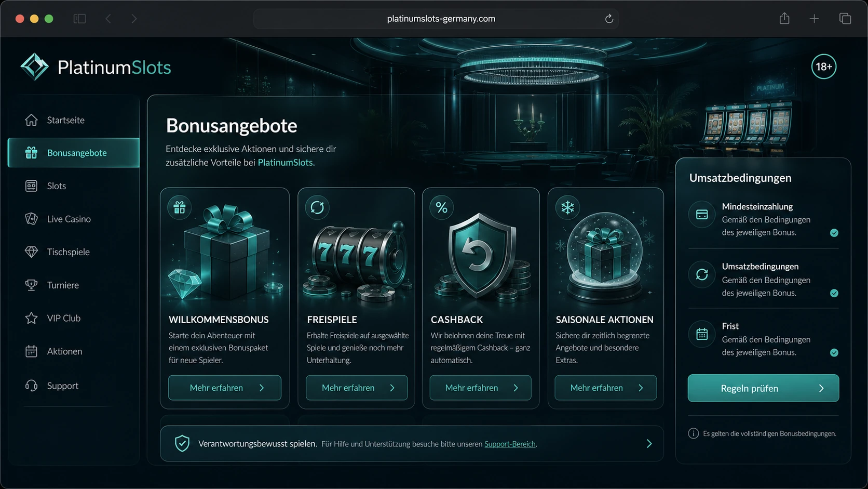Toggle the Mindesteinzahlung checkmark
The width and height of the screenshot is (868, 489).
pyautogui.click(x=834, y=233)
